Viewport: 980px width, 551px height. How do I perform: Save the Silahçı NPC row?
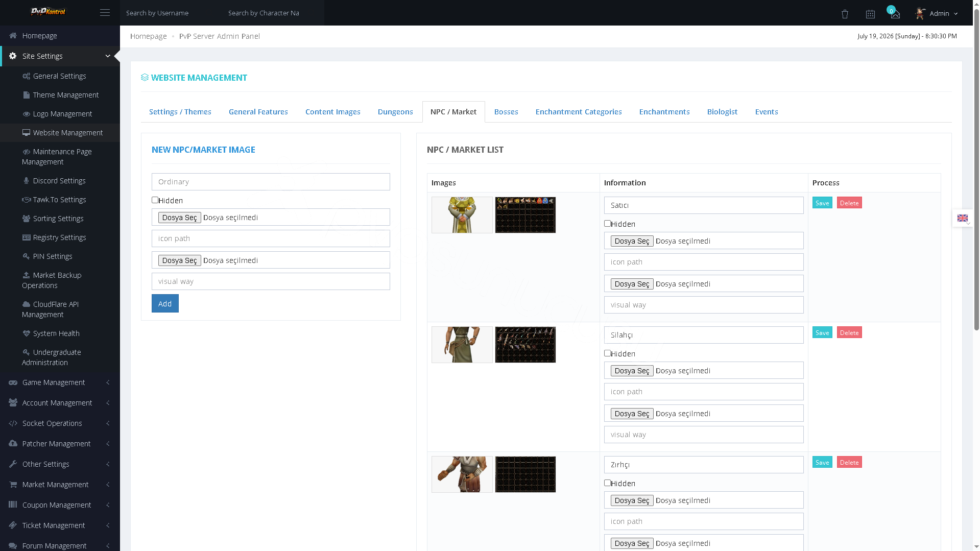pos(822,332)
